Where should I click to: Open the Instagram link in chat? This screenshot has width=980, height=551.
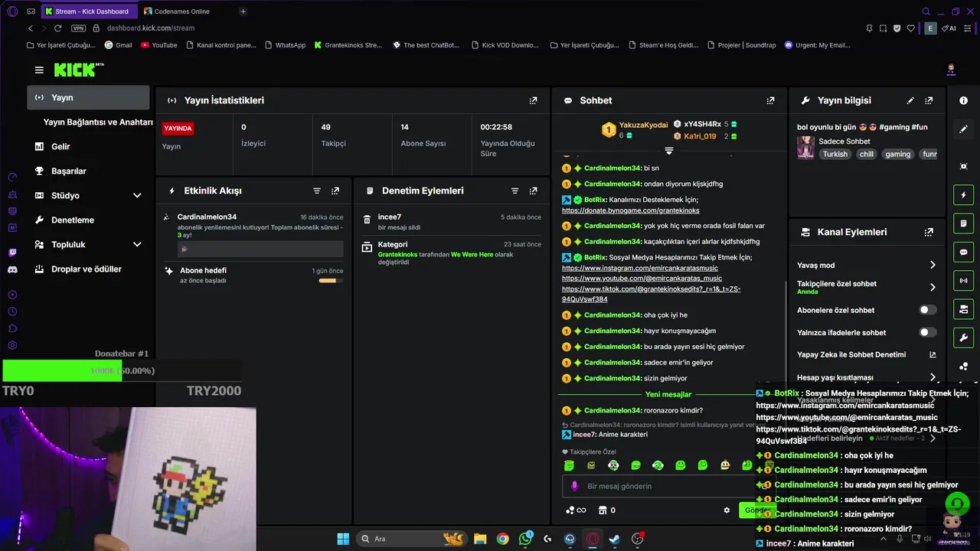tap(640, 268)
